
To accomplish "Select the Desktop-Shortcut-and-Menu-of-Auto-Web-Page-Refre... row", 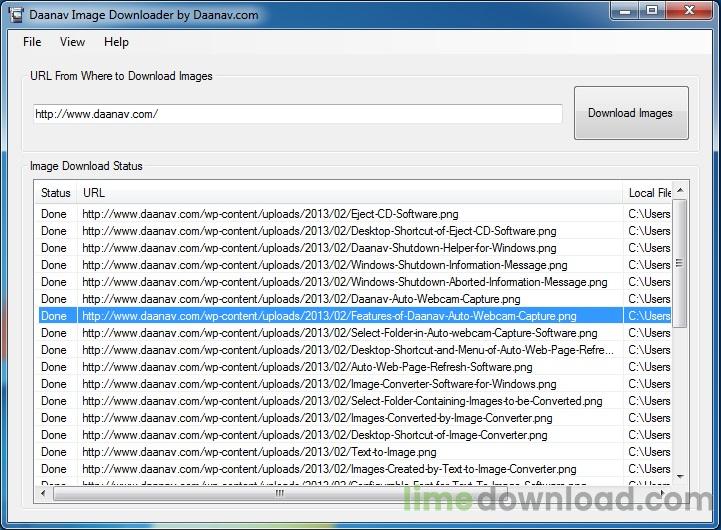I will (354, 350).
